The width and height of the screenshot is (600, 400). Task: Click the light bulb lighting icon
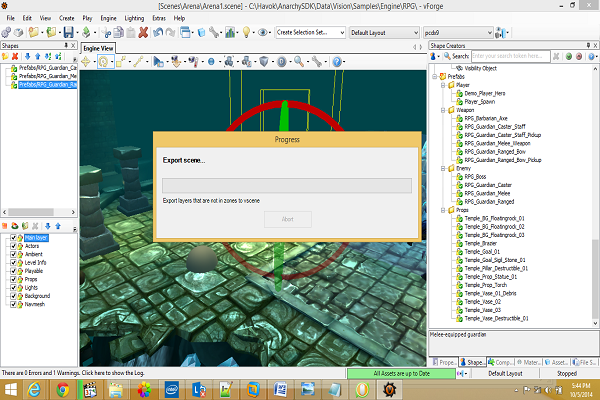point(246,33)
